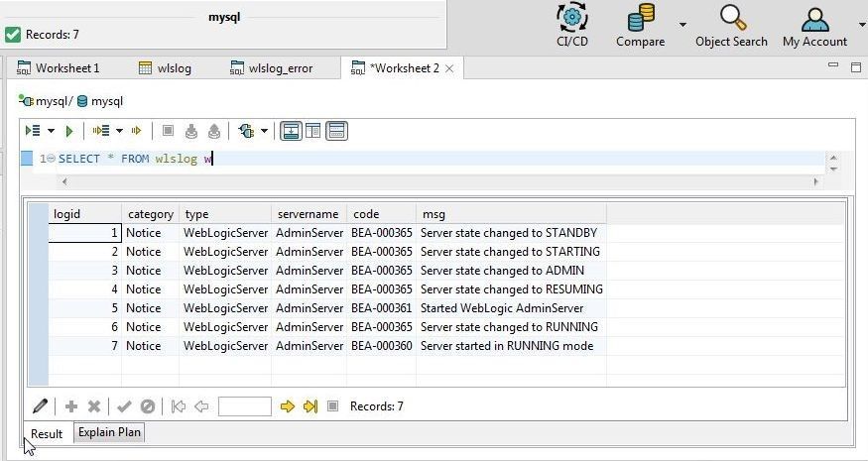This screenshot has width=868, height=461.
Task: Click the mysql database breadcrumb
Action: pos(100,101)
